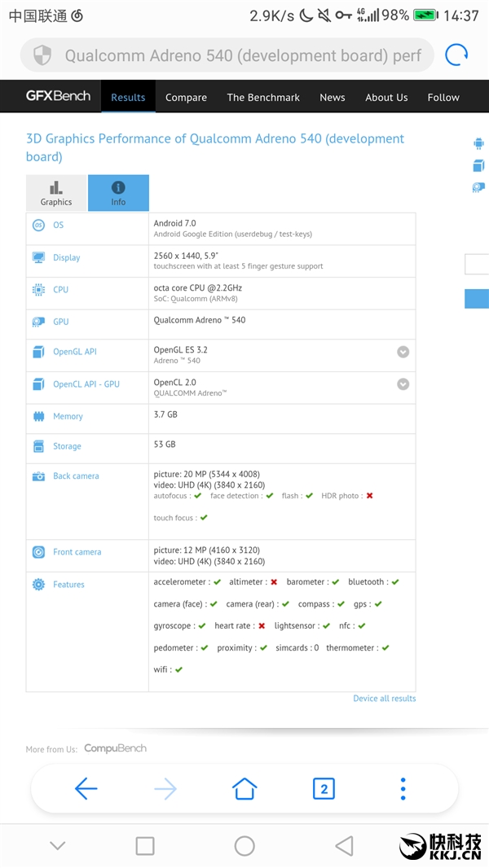This screenshot has height=868, width=489.
Task: Collapse navigation bar with down chevron
Action: pos(57,846)
